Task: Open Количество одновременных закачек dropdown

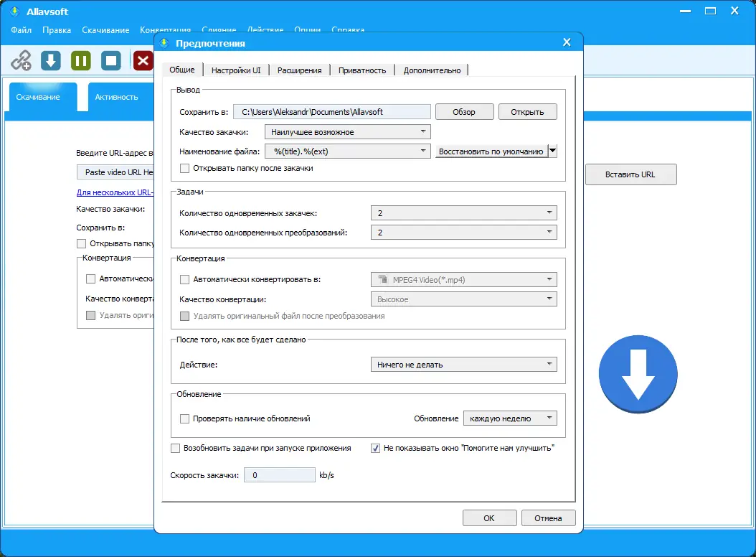Action: (464, 213)
